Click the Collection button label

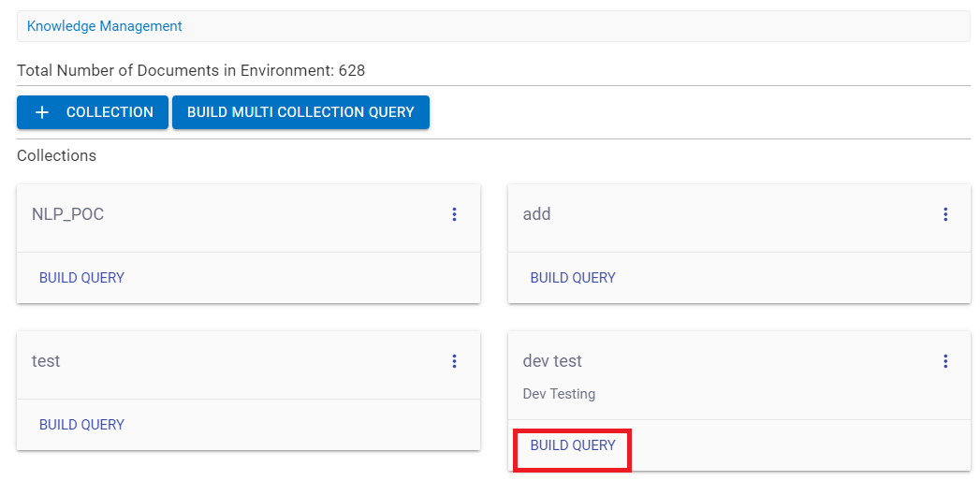(x=110, y=112)
